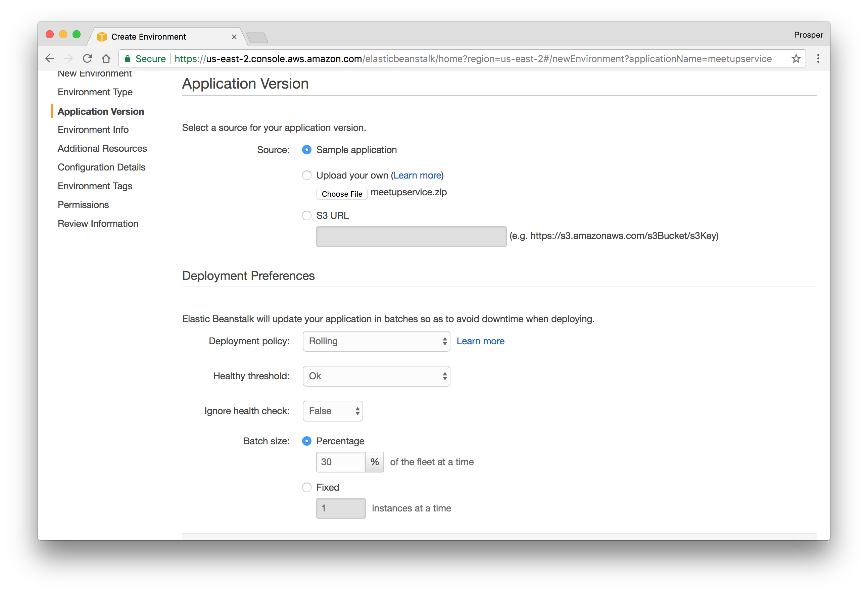Bookmark page with star icon
Image resolution: width=868 pixels, height=594 pixels.
[x=796, y=59]
